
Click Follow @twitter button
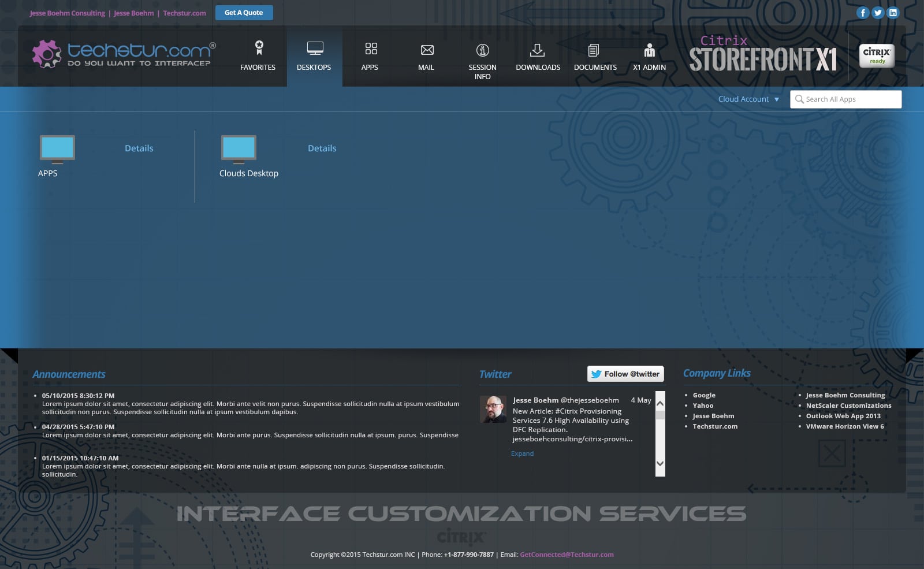pos(625,374)
